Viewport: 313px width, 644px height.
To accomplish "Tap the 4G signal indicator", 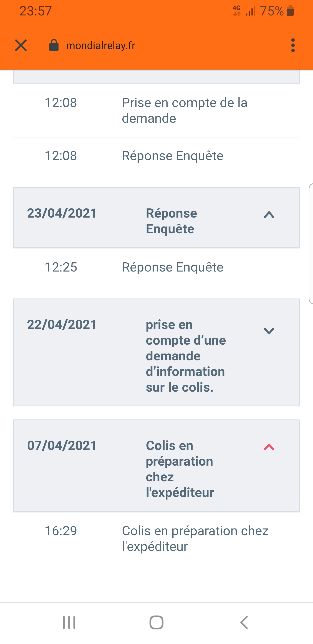I will pyautogui.click(x=236, y=11).
